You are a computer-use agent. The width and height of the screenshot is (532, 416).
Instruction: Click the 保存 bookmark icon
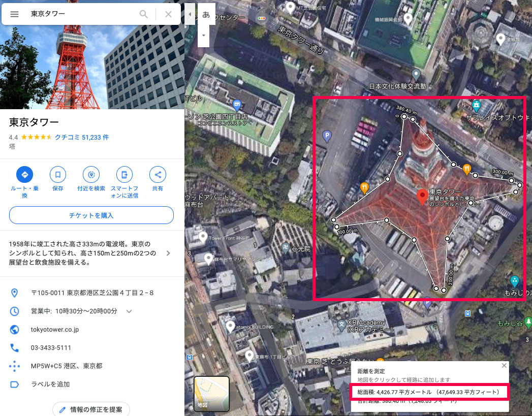click(x=58, y=175)
